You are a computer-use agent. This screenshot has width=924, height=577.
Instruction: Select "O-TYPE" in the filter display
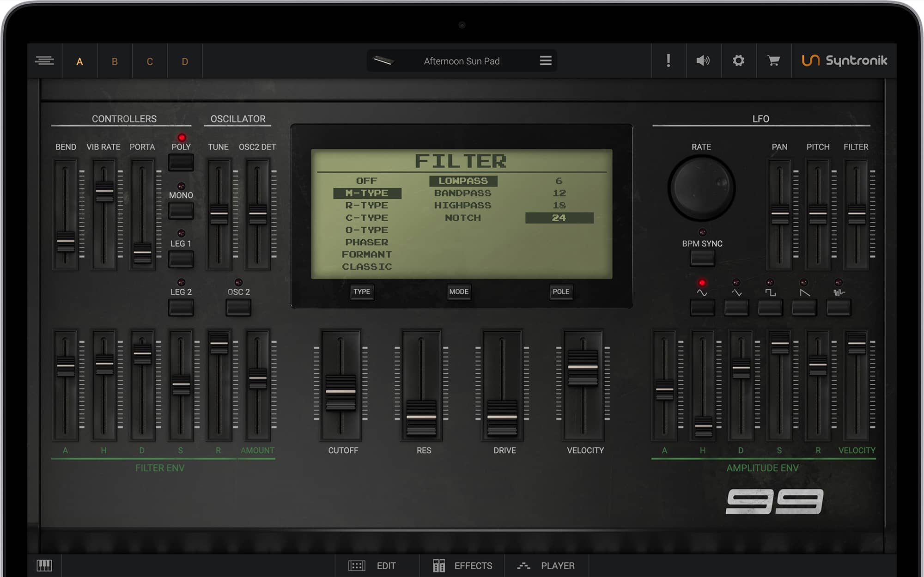[x=367, y=230]
